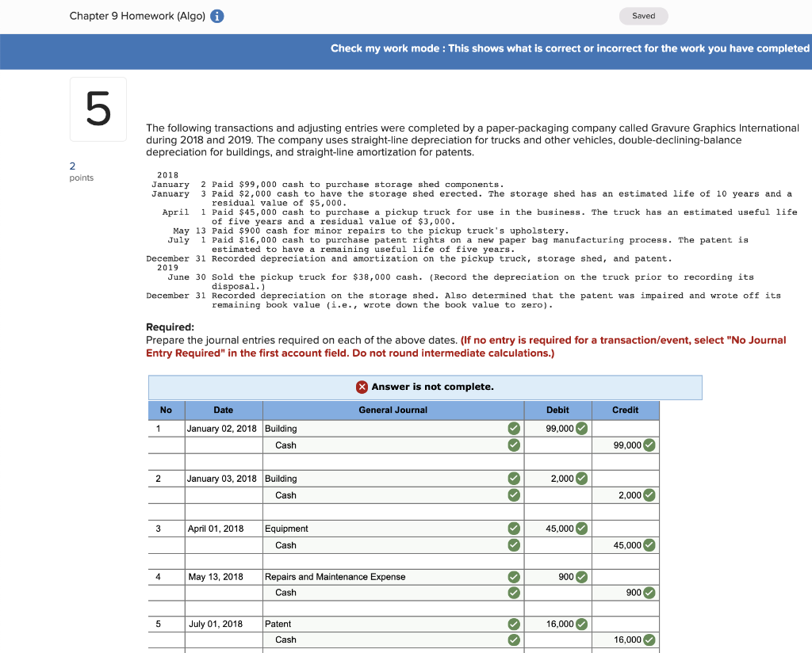Screen dimensions: 812x653
Task: Click the green check next to credit 45,000
Action: 649,545
